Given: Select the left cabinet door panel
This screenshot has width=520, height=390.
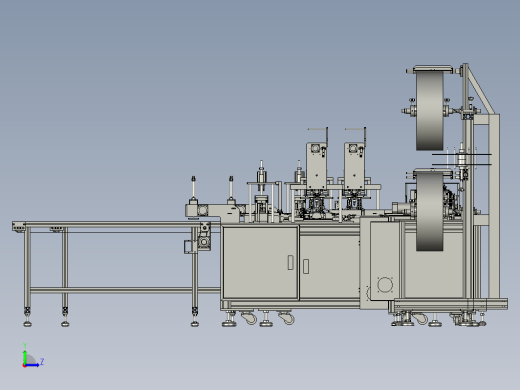Looking at the screenshot, I should (x=260, y=263).
